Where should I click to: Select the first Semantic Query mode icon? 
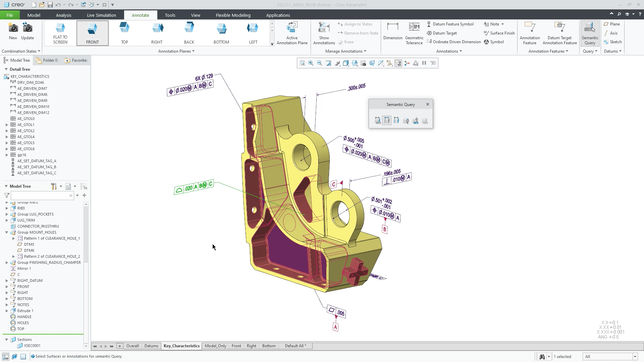378,121
